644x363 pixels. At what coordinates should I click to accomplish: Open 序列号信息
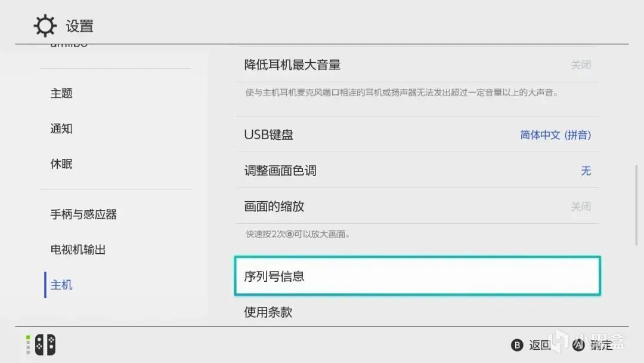417,276
